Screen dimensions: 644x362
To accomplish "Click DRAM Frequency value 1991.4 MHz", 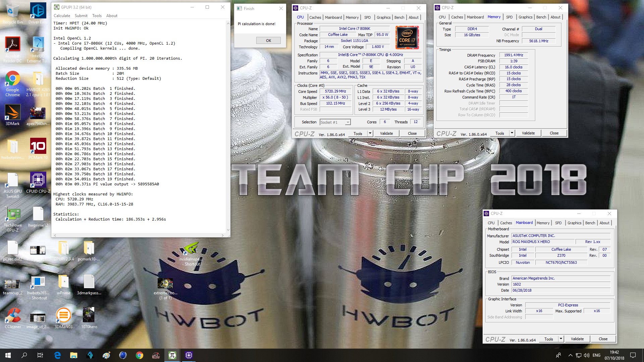I will click(513, 55).
